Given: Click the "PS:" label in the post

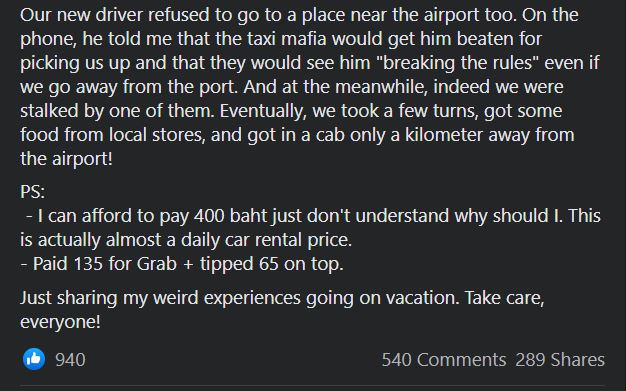Looking at the screenshot, I should tap(32, 192).
